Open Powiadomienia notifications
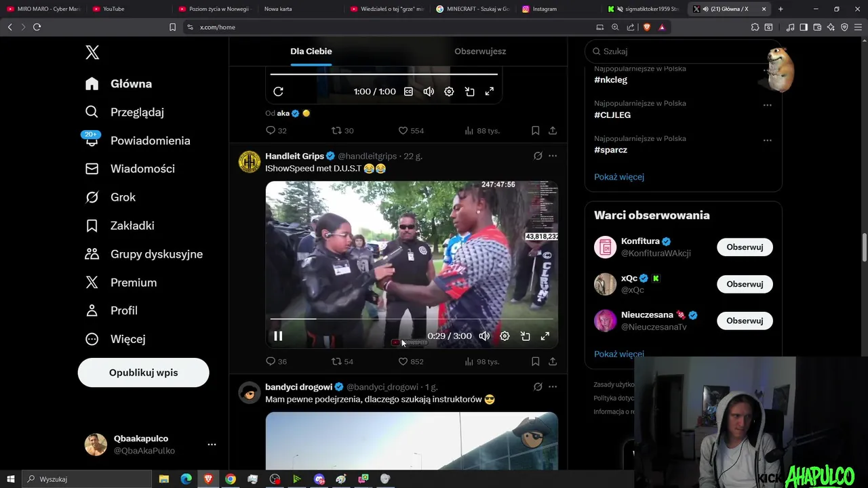This screenshot has height=488, width=868. tap(138, 140)
